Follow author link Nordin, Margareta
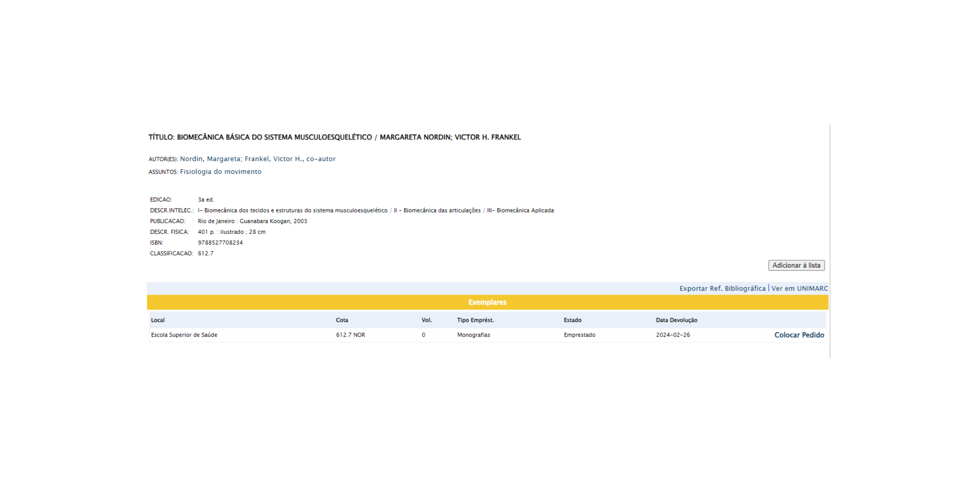980x490 pixels. (210, 159)
